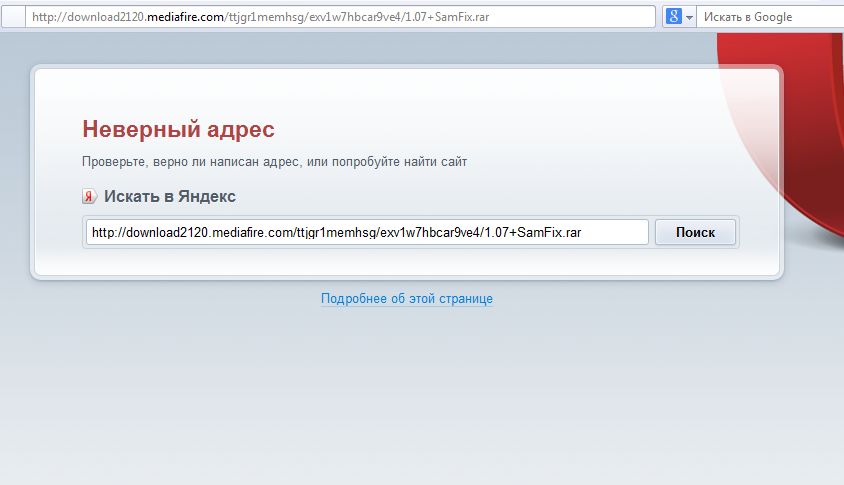Screen dimensions: 844x485
Task: Open 'Подробнее об этой странице' link
Action: tap(407, 299)
